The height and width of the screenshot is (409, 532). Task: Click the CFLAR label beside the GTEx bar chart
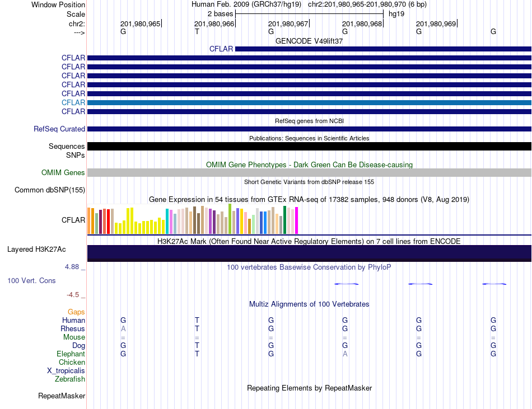click(73, 220)
